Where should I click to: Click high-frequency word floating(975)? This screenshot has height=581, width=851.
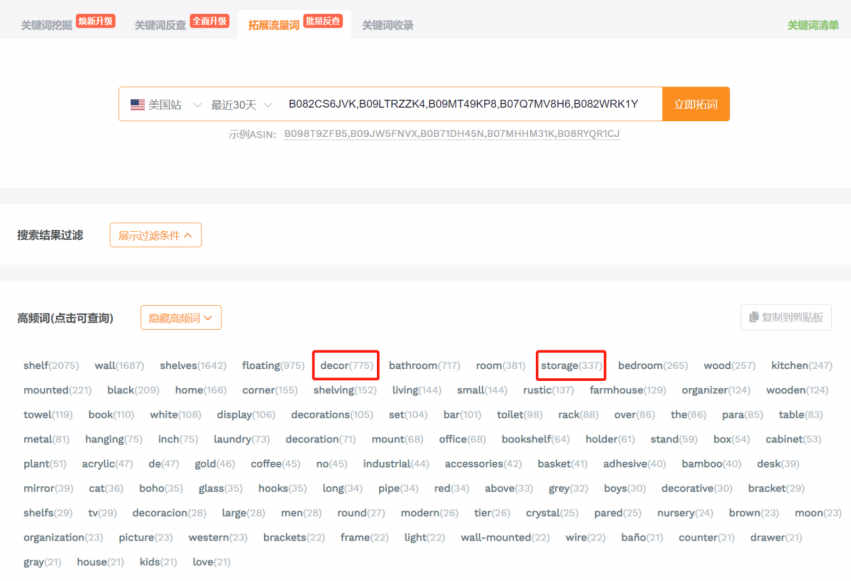[273, 365]
